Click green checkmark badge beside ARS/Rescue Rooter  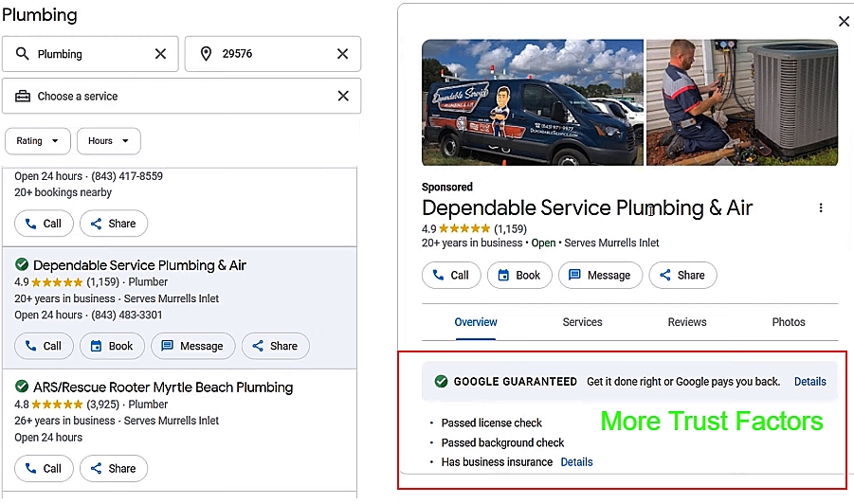pyautogui.click(x=22, y=387)
